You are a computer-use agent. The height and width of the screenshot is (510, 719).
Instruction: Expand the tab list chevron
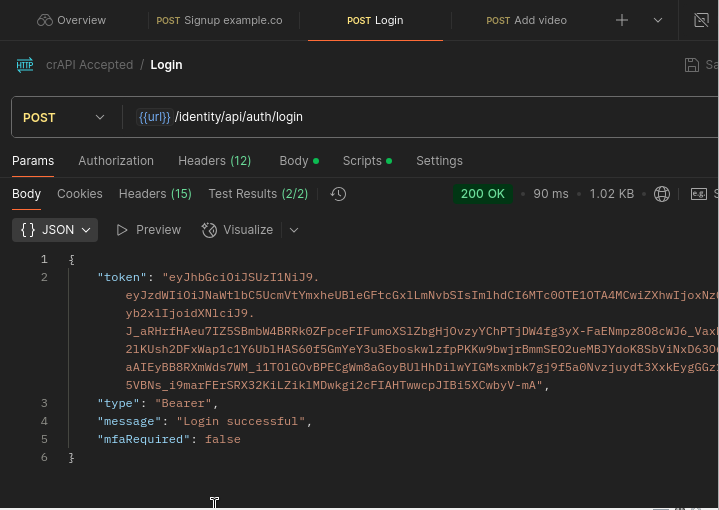click(658, 20)
